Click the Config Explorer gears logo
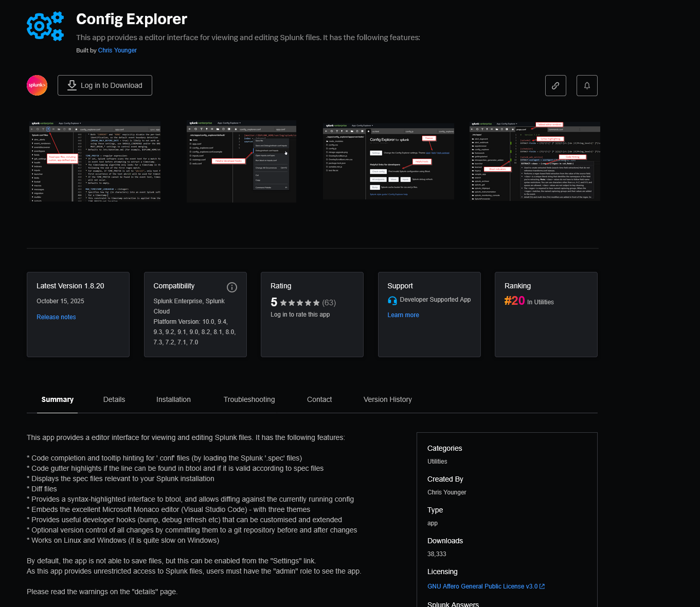 click(x=45, y=26)
